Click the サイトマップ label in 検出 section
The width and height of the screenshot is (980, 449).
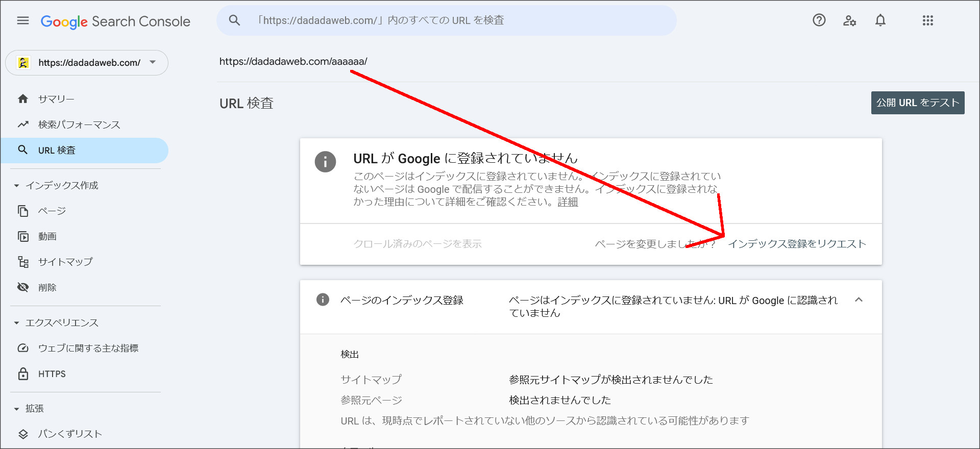tap(371, 380)
